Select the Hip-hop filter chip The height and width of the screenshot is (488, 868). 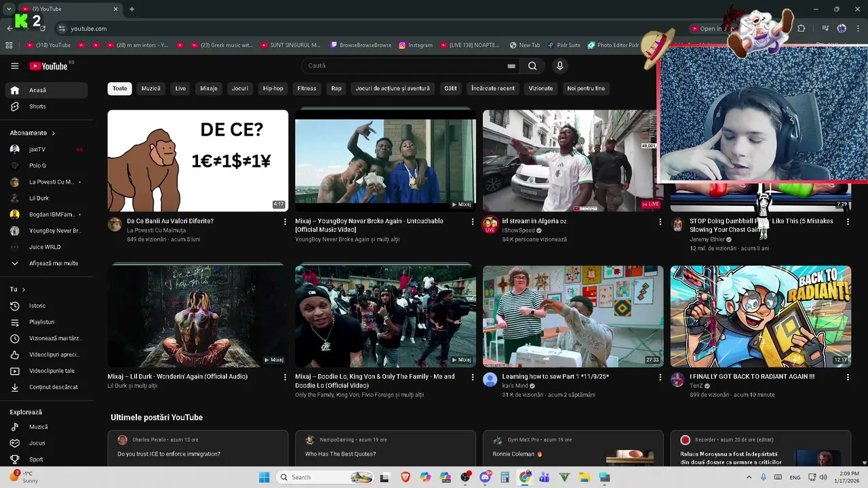273,89
